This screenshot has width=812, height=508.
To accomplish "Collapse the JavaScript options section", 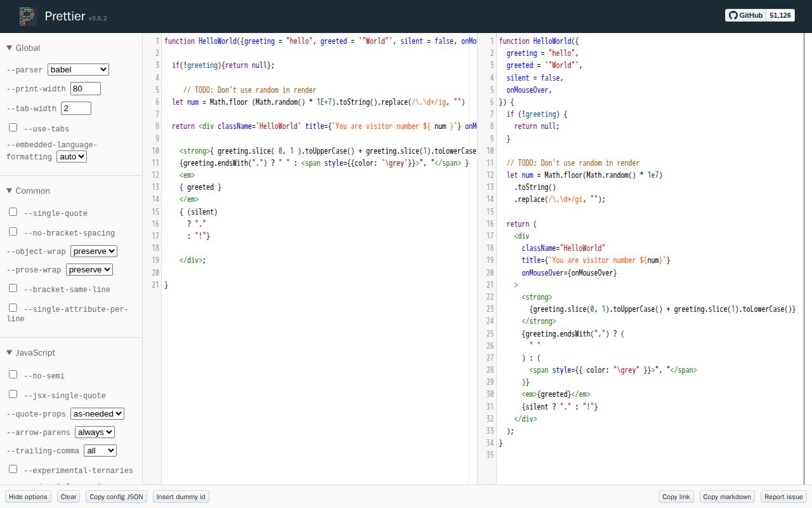I will click(30, 353).
